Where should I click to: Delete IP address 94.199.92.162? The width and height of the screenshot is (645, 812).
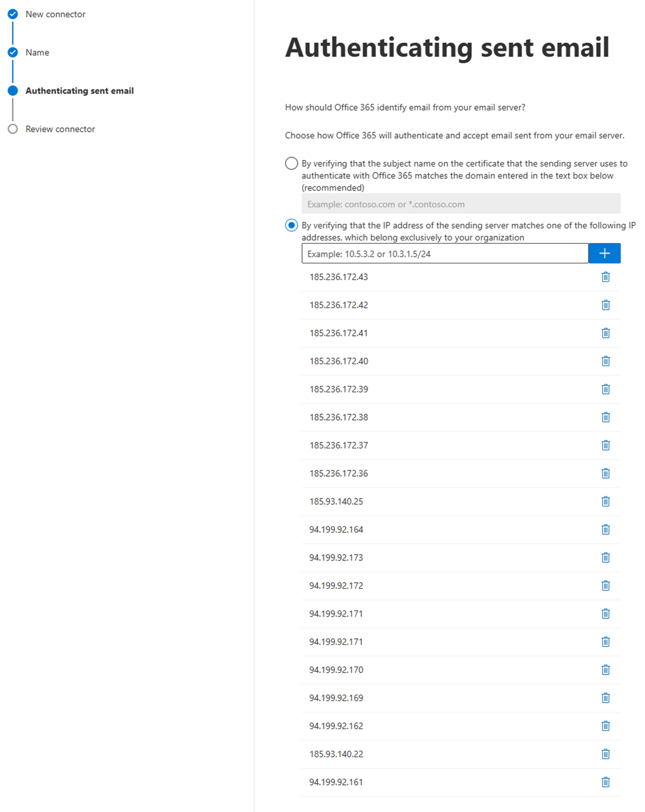pyautogui.click(x=606, y=726)
